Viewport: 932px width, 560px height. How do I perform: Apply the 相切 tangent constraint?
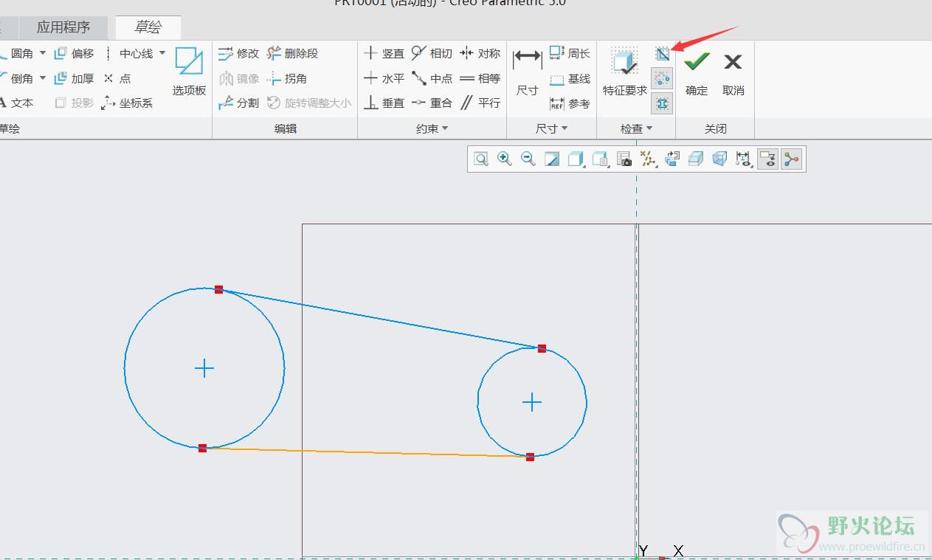coord(432,53)
